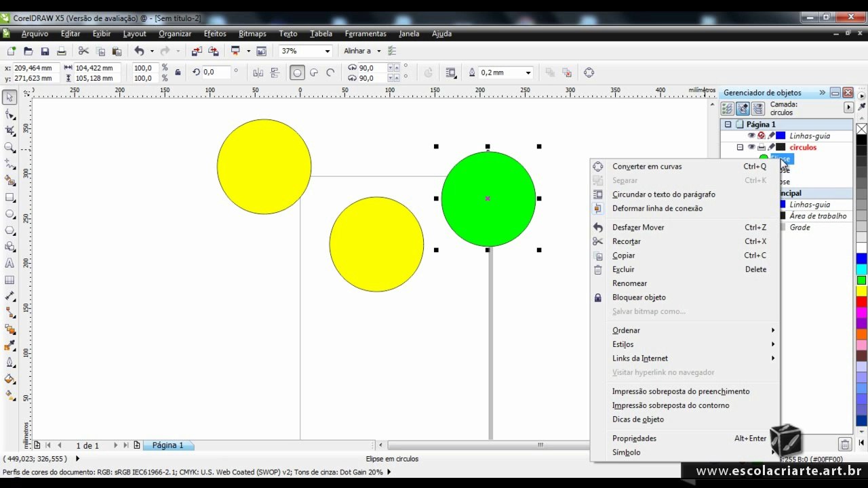Image resolution: width=868 pixels, height=488 pixels.
Task: Choose the full Ellipse shape mode
Action: pos(297,73)
